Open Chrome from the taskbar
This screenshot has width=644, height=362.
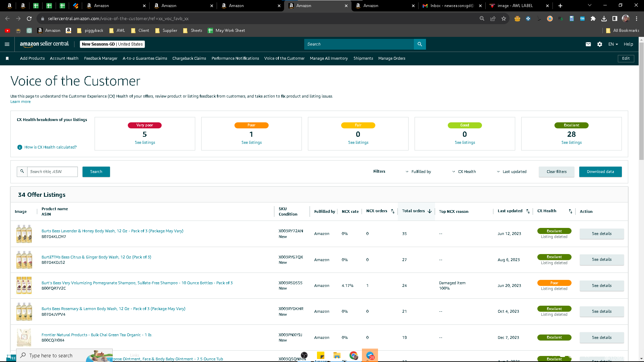coord(353,356)
